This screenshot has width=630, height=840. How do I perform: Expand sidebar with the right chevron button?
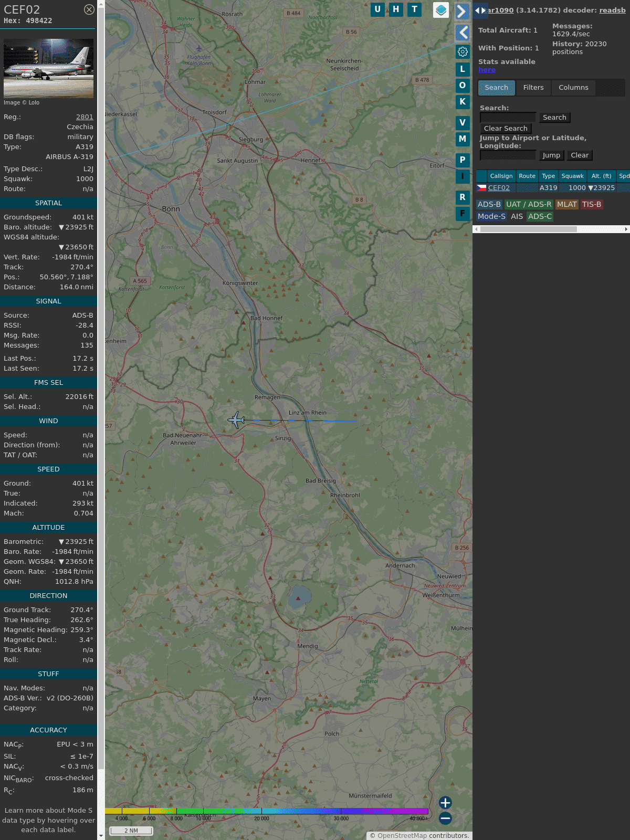(462, 11)
